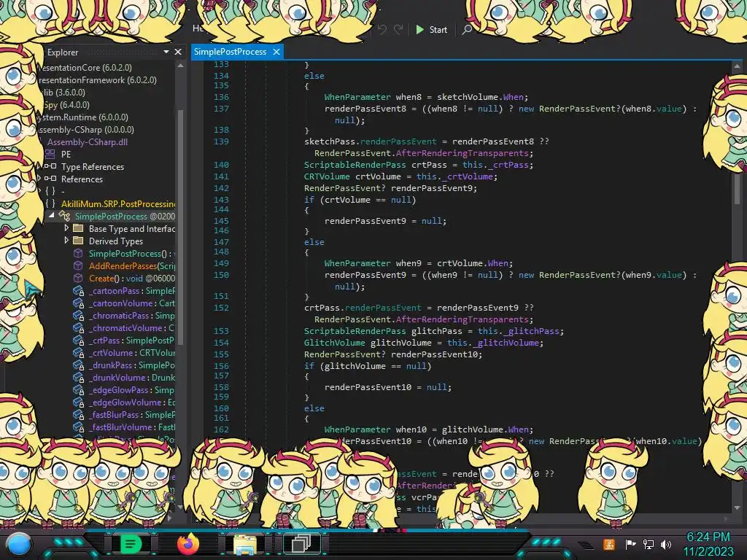747x560 pixels.
Task: Open the search magnifier in the toolbar
Action: pos(468,29)
